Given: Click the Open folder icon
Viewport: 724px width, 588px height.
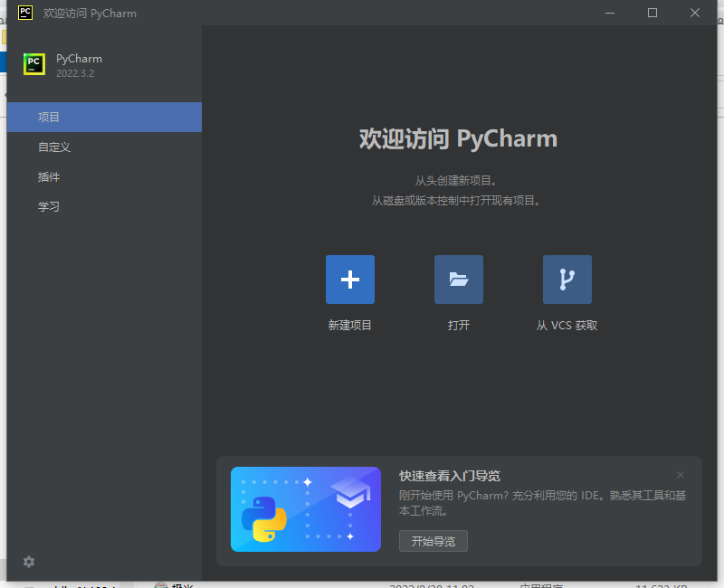Looking at the screenshot, I should (x=459, y=280).
